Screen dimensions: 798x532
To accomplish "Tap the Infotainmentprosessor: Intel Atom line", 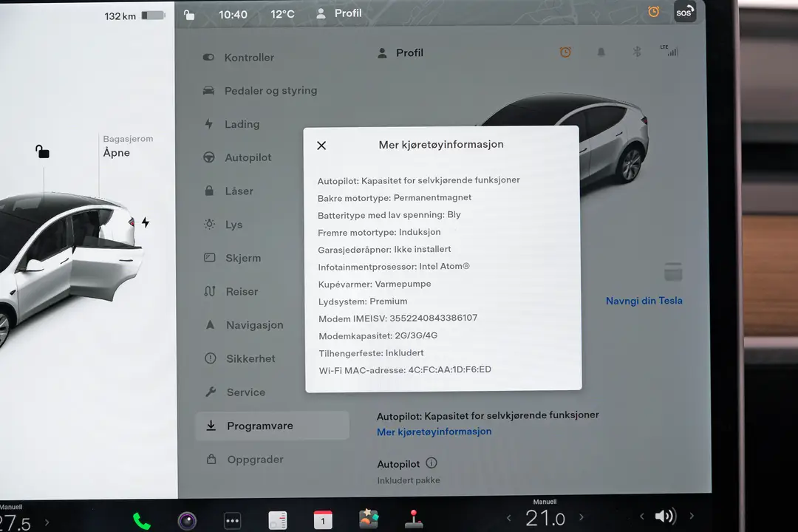I will 394,267.
